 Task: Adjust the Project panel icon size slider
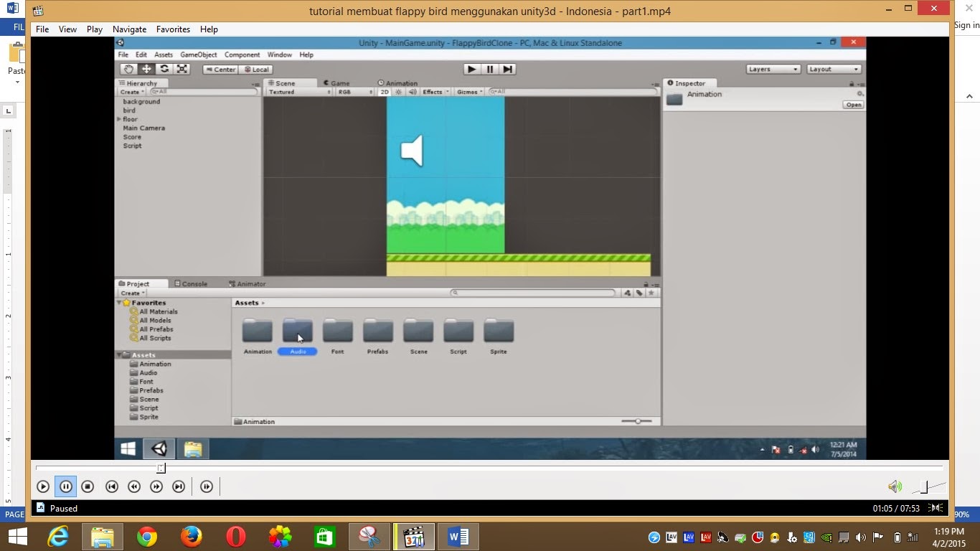click(x=636, y=421)
